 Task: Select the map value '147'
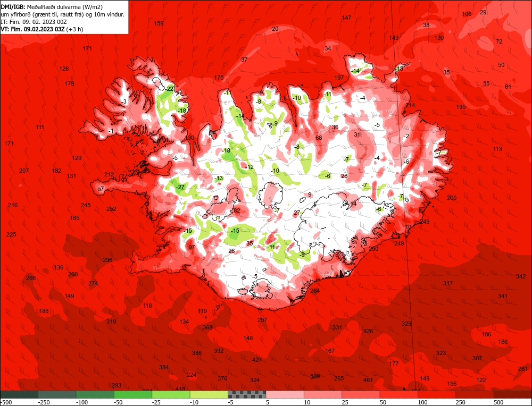click(x=346, y=18)
